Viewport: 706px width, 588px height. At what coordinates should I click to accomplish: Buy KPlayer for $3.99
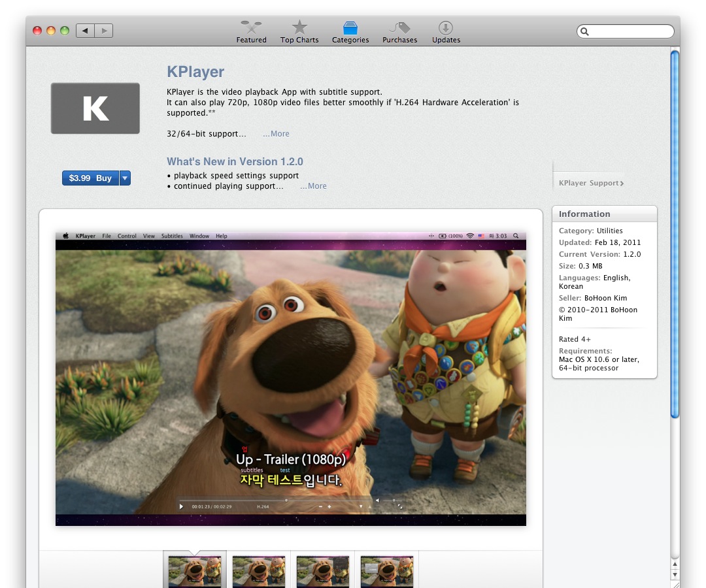tap(90, 178)
